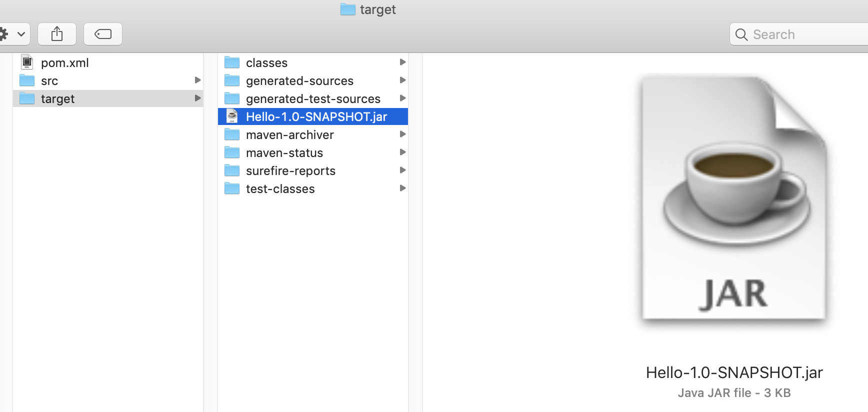Click the Hello-1.0-SNAPSHOT.jar list icon
868x412 pixels.
pyautogui.click(x=232, y=116)
